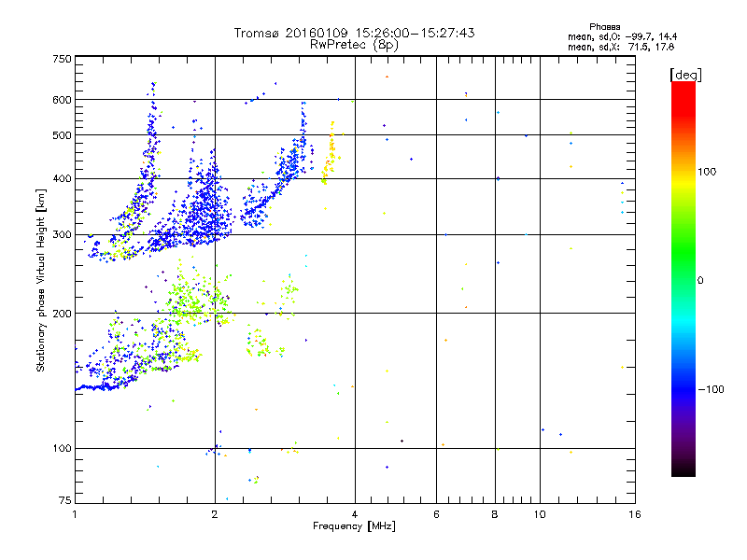Viewport: 747px width, 560px height.
Task: Click the rainbow phase colorbar
Action: click(x=684, y=278)
